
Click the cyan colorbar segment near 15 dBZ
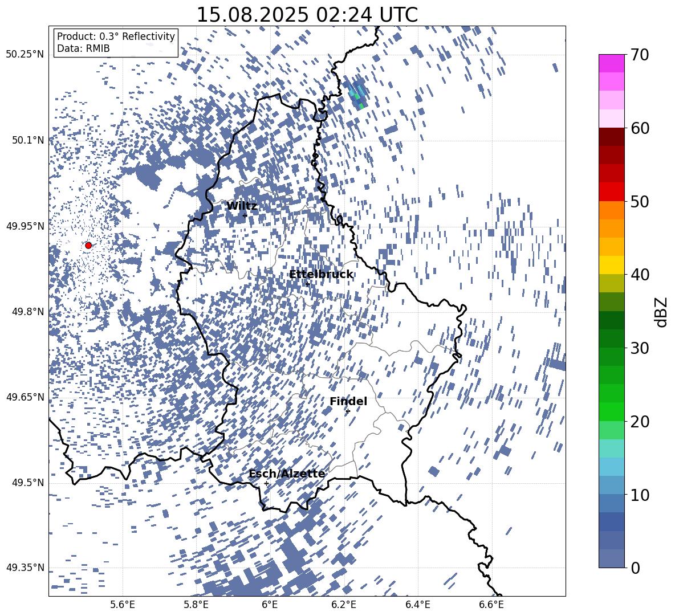tap(611, 448)
